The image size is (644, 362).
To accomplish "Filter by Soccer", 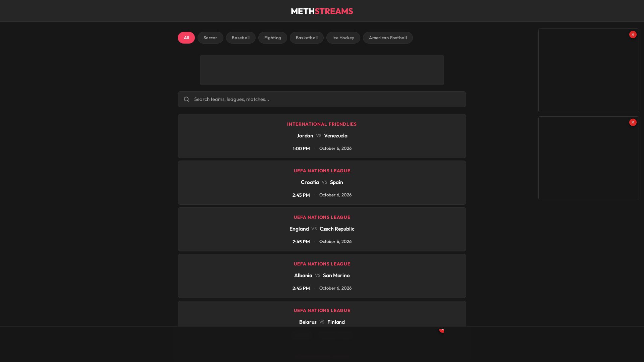I will coord(210,38).
